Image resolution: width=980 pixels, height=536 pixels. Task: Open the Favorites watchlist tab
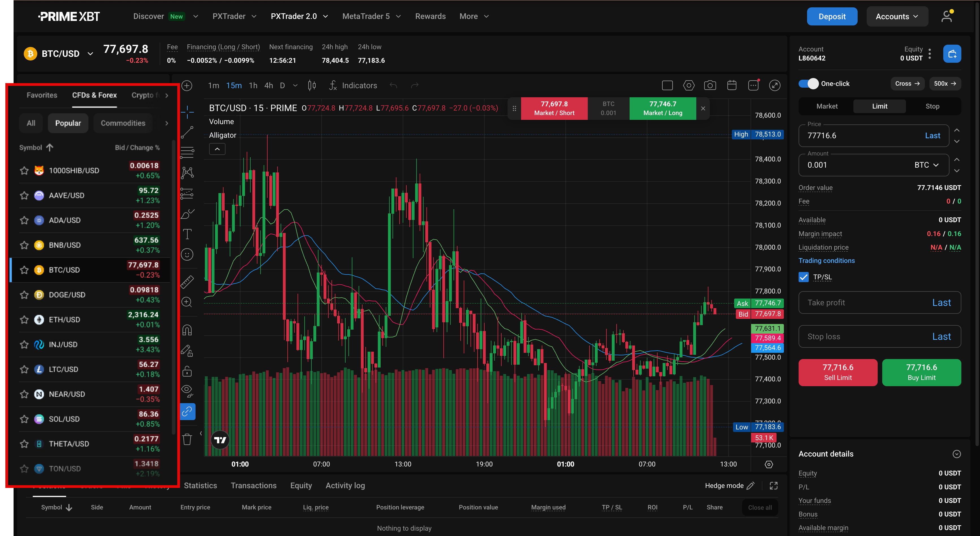point(42,95)
